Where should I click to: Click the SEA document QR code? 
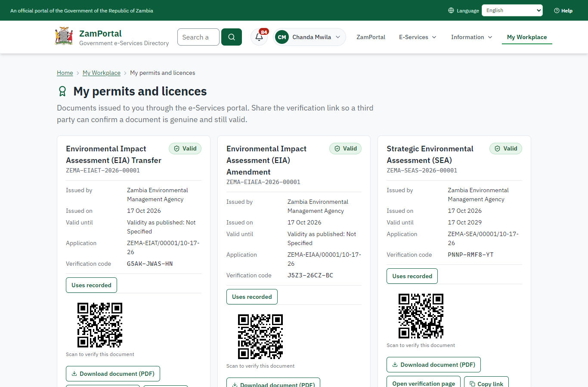421,316
